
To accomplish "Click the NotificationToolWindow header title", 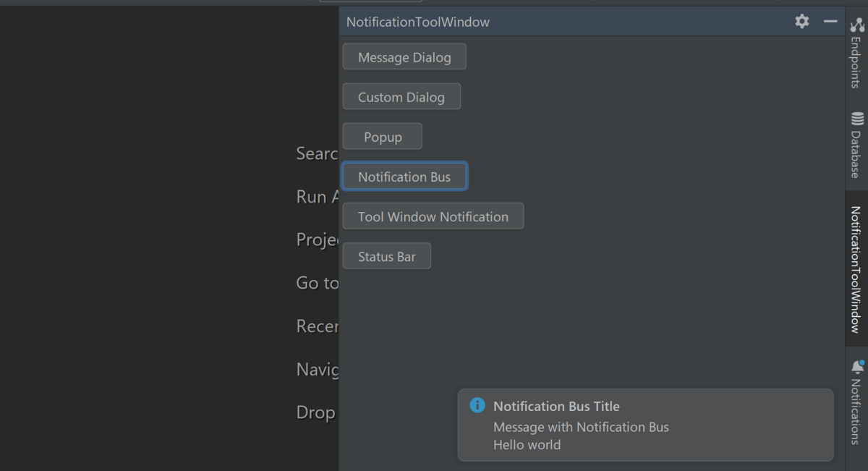I will [x=418, y=22].
